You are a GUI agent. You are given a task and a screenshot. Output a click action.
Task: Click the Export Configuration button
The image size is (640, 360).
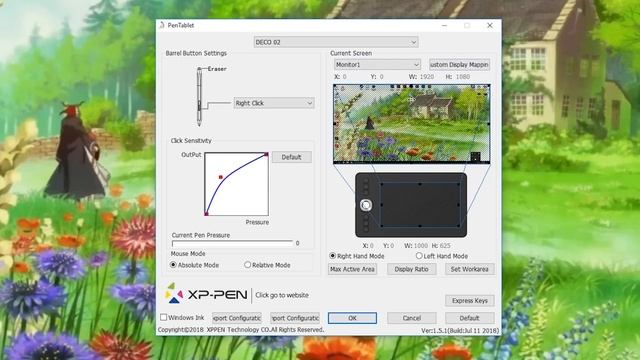237,318
